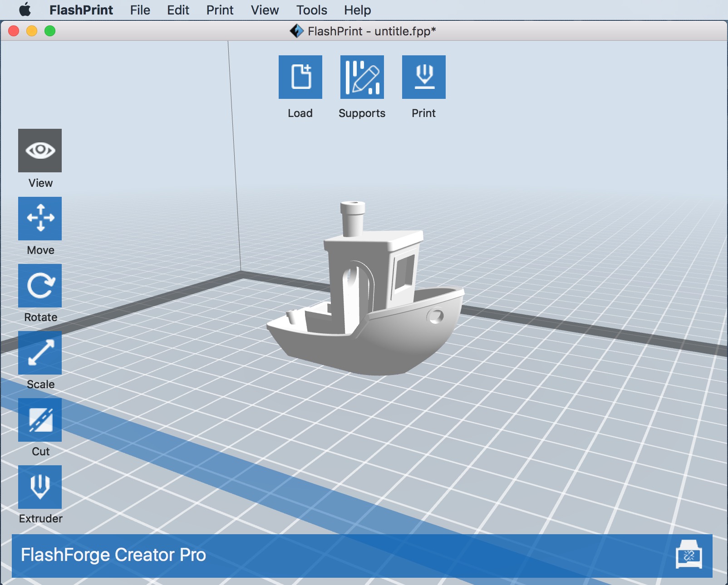The height and width of the screenshot is (585, 728).
Task: Open the File menu
Action: 140,10
